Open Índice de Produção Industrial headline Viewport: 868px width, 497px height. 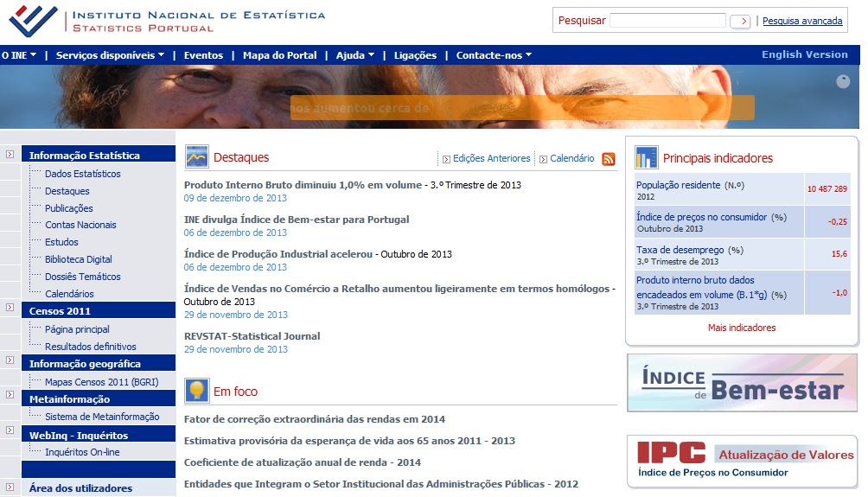[x=278, y=254]
